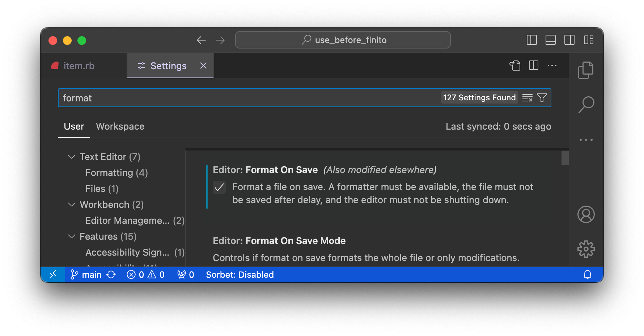644x336 pixels.
Task: Toggle Format On Save checkbox
Action: pyautogui.click(x=219, y=187)
